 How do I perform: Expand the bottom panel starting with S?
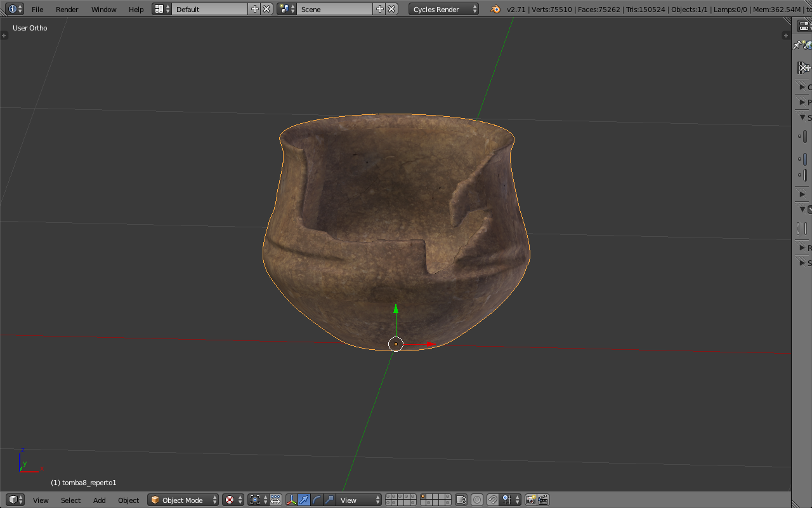(x=803, y=263)
